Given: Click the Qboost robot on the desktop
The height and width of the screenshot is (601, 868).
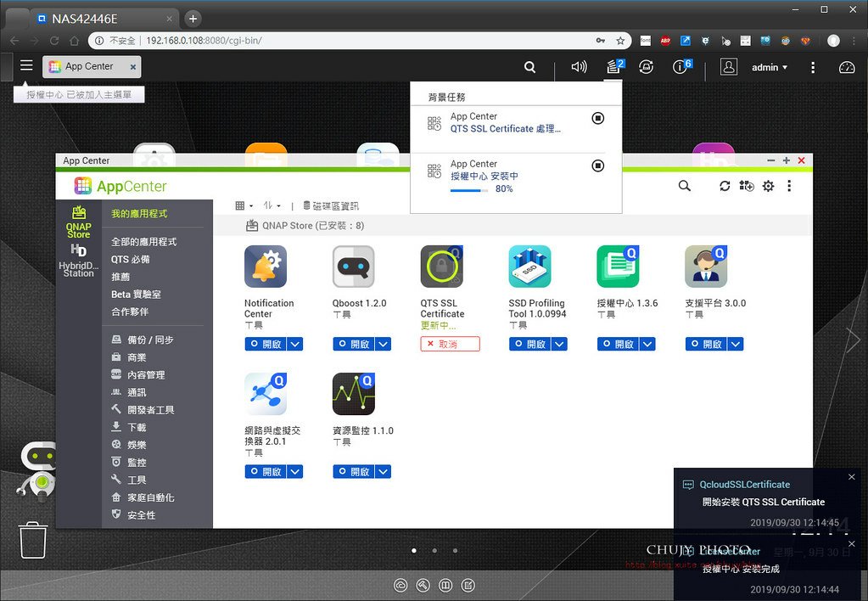Looking at the screenshot, I should (x=37, y=471).
